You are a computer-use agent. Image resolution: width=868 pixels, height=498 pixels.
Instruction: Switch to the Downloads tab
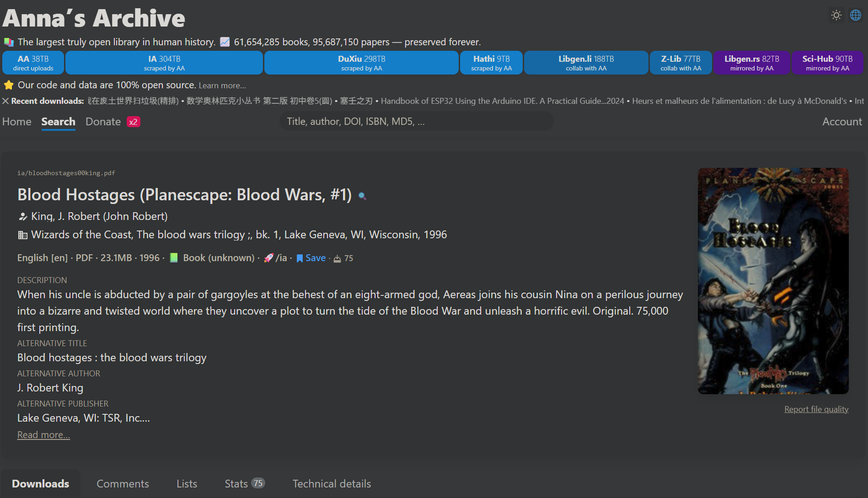click(41, 484)
